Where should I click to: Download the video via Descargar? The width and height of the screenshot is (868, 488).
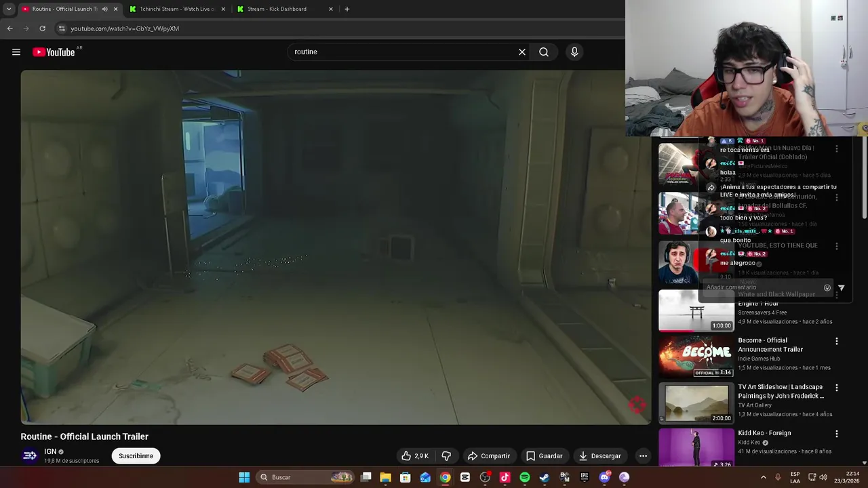coord(600,456)
